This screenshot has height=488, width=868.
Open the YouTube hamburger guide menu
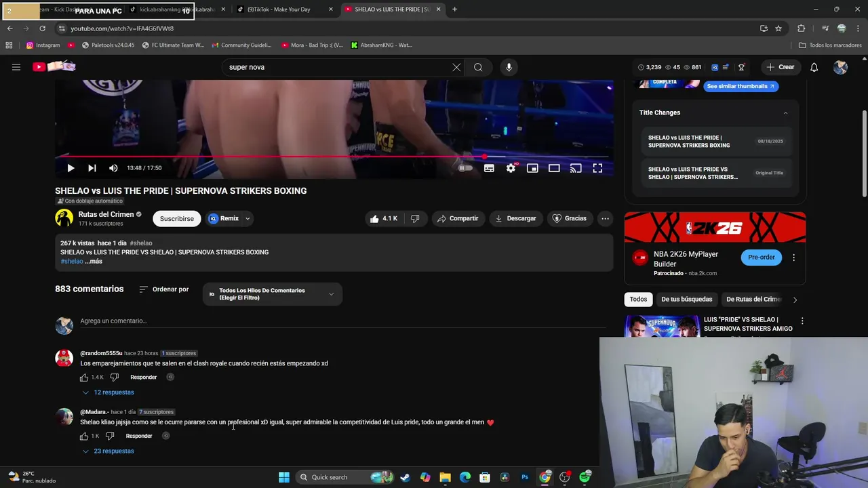click(16, 67)
